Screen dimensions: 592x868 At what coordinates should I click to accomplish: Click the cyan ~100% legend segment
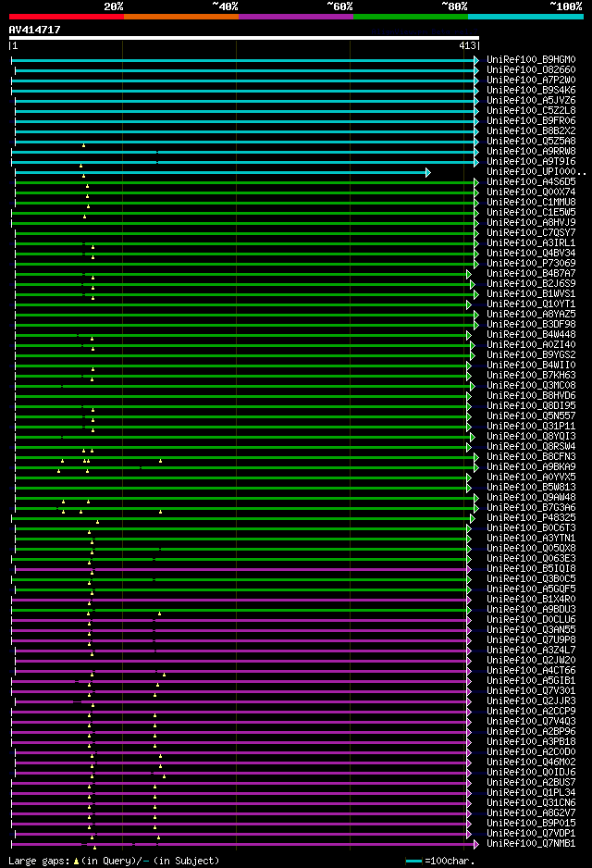pos(525,17)
